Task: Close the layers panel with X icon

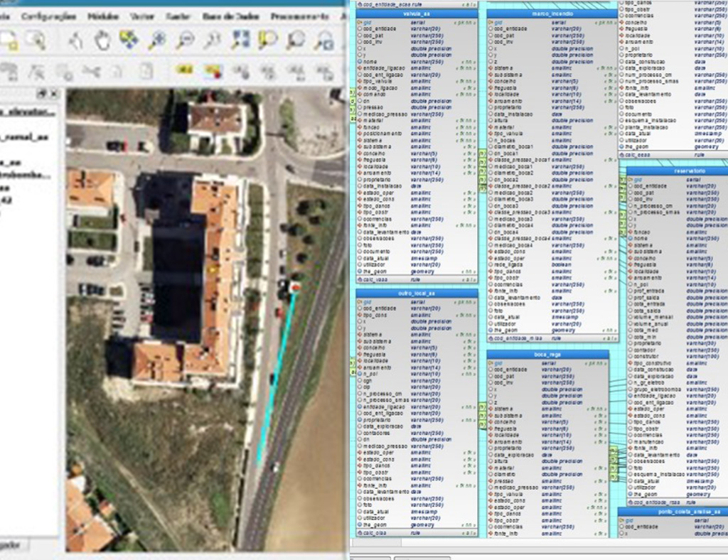Action: pyautogui.click(x=54, y=95)
